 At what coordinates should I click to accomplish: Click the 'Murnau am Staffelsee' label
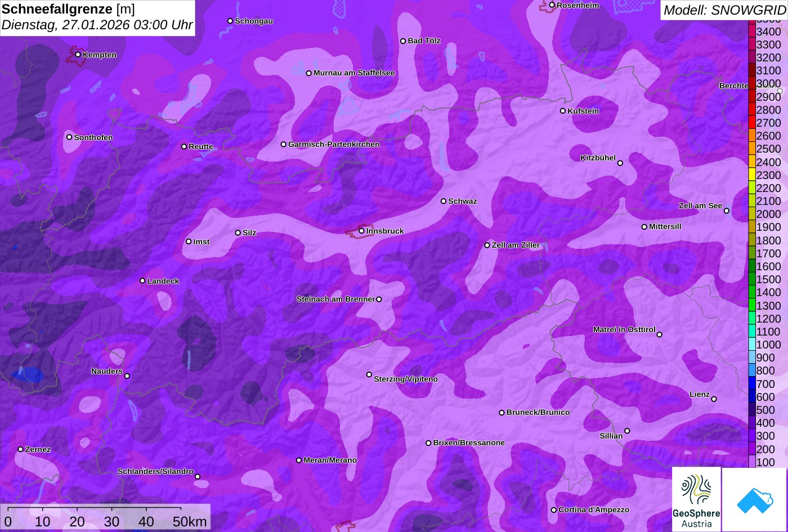pyautogui.click(x=354, y=73)
